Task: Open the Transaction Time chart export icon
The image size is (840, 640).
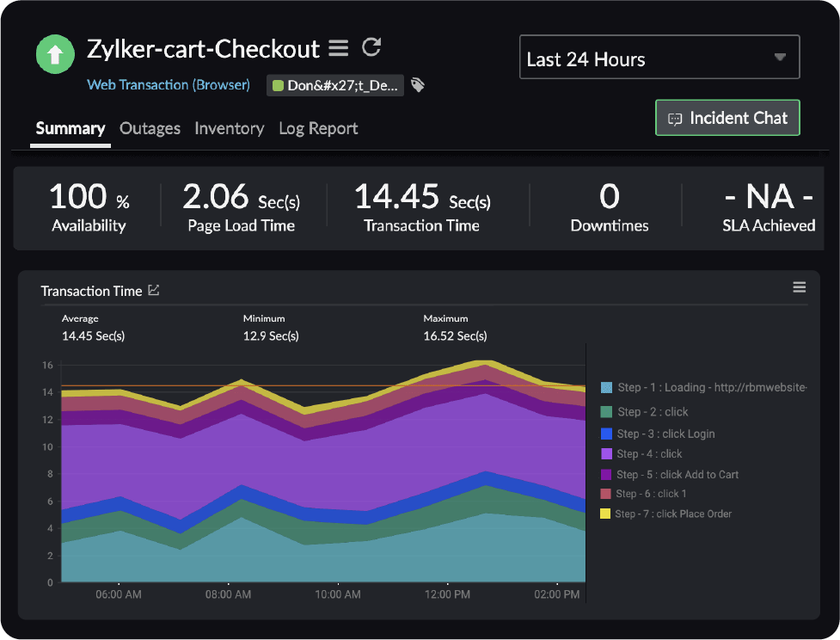Action: point(154,290)
